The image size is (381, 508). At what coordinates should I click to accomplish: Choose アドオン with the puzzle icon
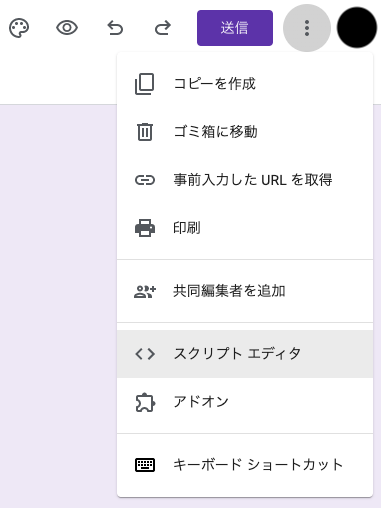pyautogui.click(x=245, y=402)
